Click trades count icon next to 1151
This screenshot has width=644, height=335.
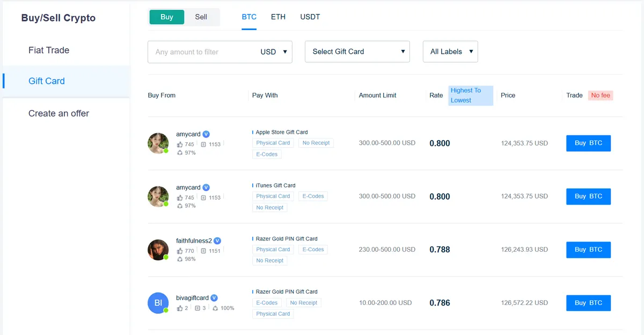click(203, 251)
